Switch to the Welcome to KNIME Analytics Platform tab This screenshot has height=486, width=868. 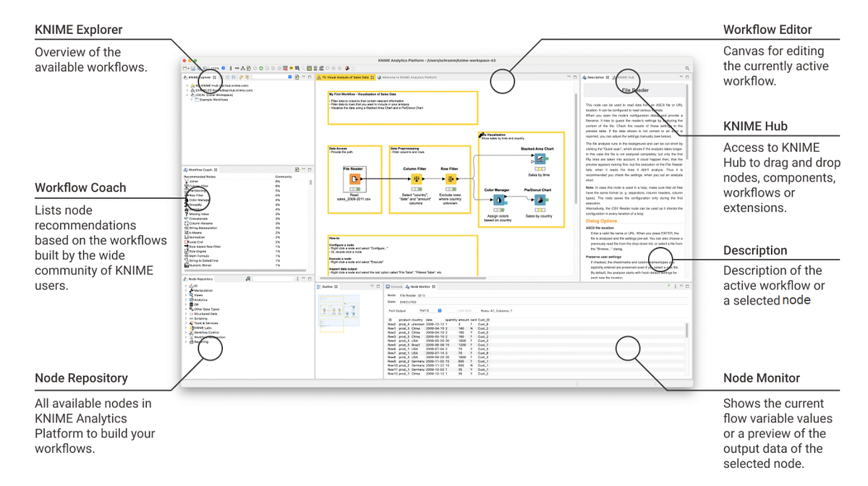(407, 77)
